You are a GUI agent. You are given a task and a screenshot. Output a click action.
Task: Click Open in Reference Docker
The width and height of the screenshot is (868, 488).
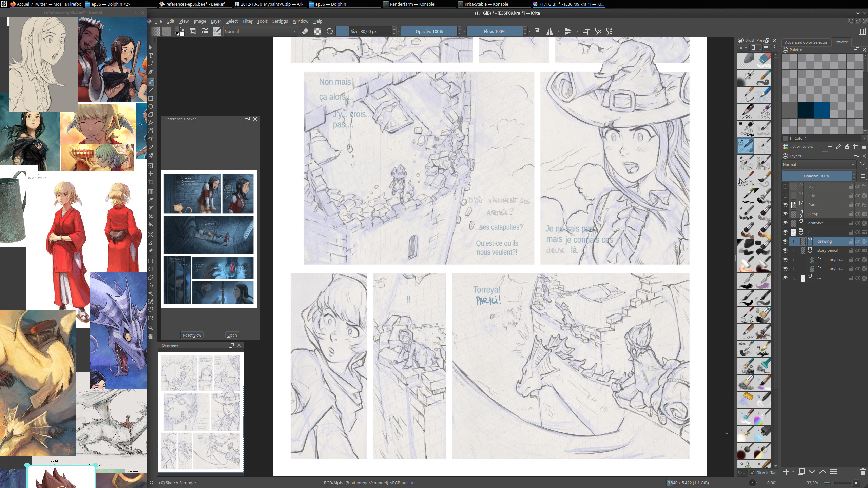[232, 335]
